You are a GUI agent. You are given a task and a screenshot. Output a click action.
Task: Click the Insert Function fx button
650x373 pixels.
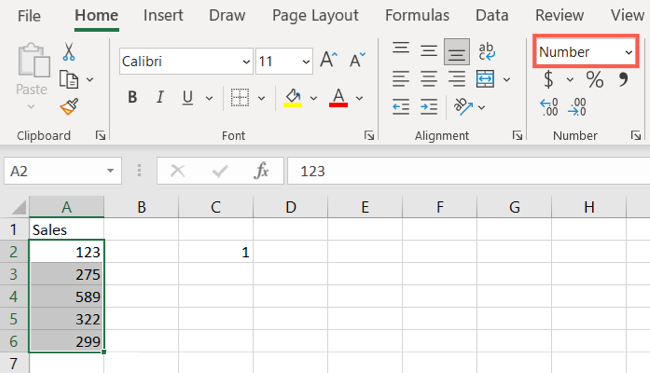coord(261,170)
